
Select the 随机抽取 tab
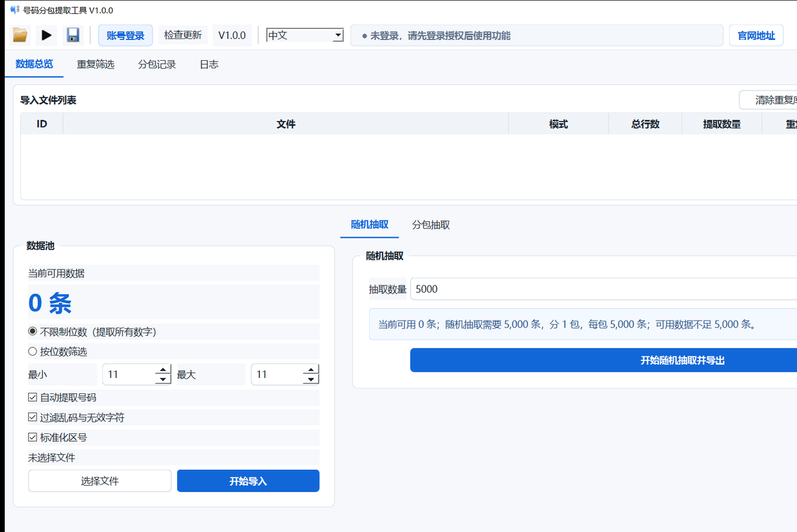(370, 225)
